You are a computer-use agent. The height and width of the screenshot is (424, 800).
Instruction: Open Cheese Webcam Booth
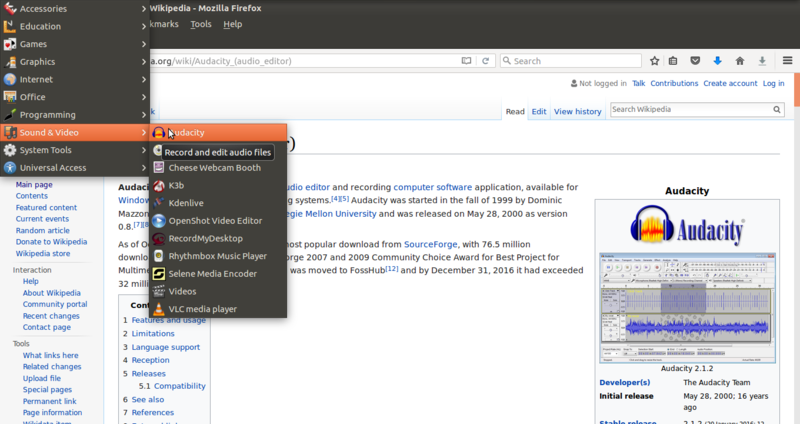(218, 168)
